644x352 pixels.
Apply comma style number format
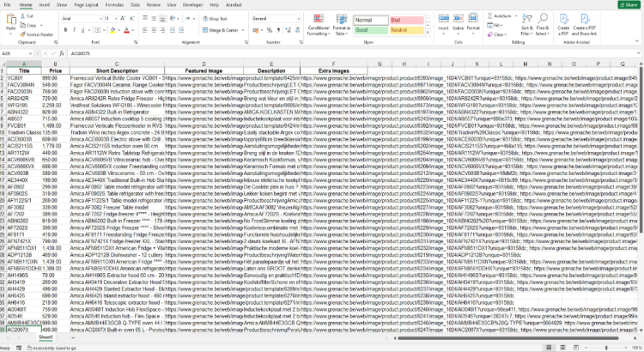278,30
